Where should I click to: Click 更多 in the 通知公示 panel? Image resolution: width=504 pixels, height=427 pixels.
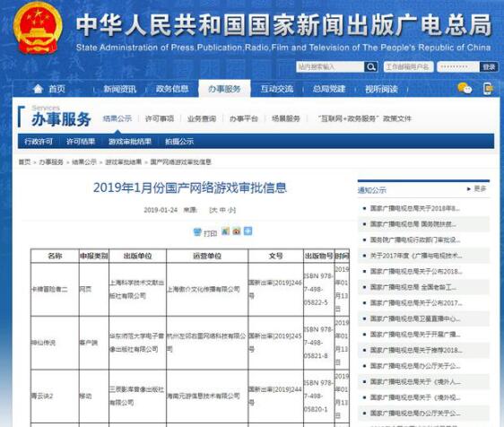(480, 188)
